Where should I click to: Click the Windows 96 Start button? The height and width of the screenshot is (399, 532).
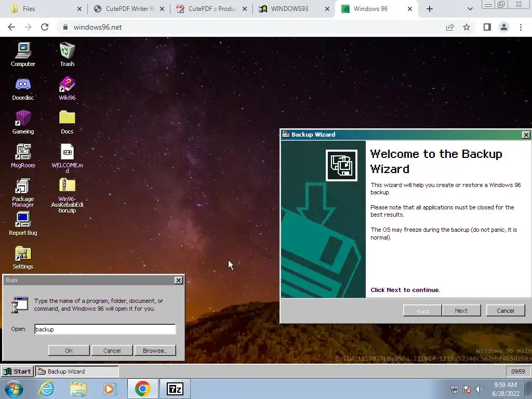pyautogui.click(x=17, y=371)
